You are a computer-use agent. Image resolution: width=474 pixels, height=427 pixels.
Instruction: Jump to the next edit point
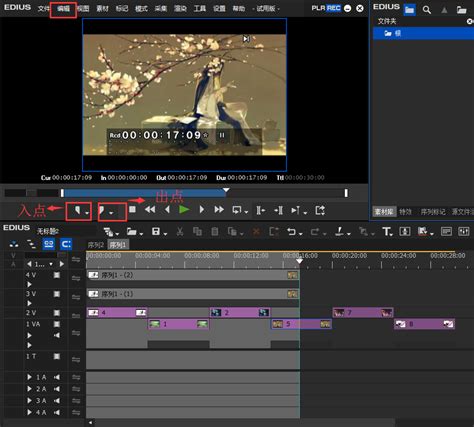pyautogui.click(x=278, y=210)
